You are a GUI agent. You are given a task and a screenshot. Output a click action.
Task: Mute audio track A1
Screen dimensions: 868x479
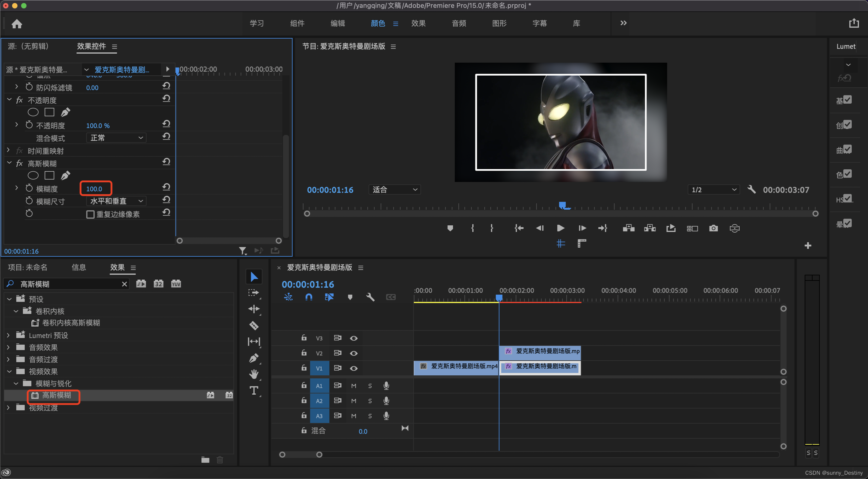click(x=354, y=386)
